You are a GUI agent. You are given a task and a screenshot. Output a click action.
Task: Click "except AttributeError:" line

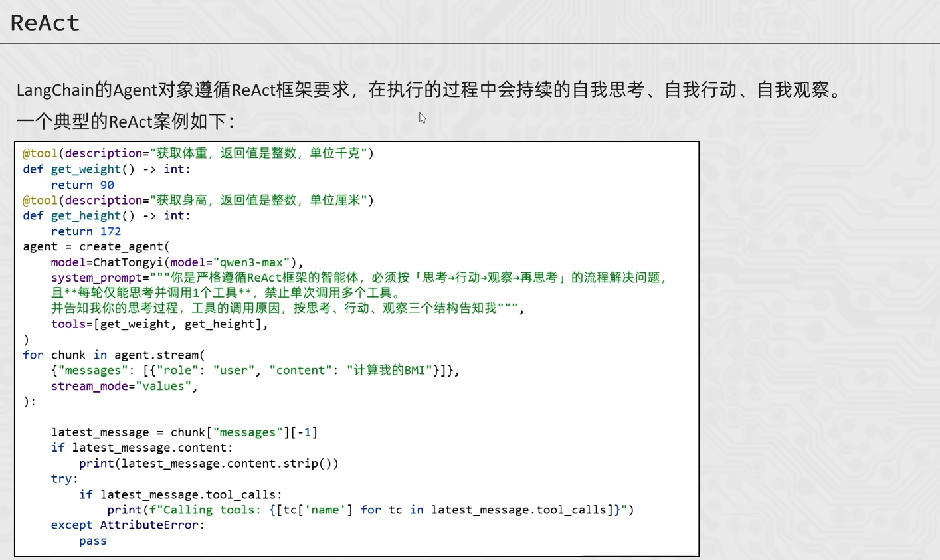click(x=128, y=525)
